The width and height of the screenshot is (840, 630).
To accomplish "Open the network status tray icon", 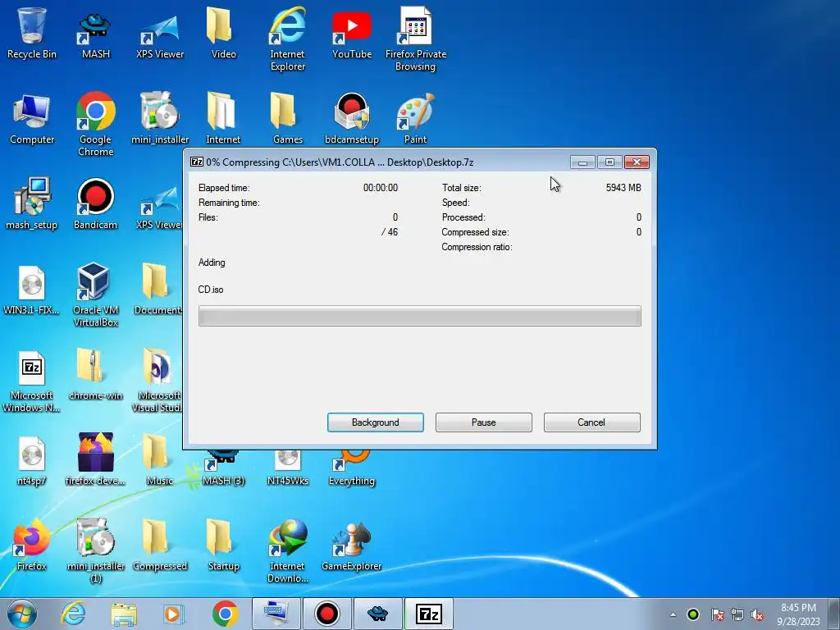I will pos(737,614).
